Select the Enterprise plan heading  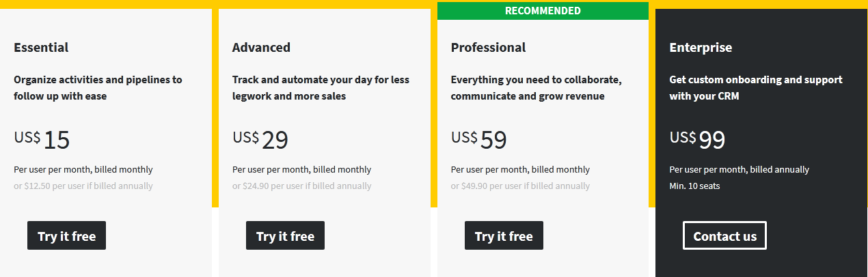point(701,48)
